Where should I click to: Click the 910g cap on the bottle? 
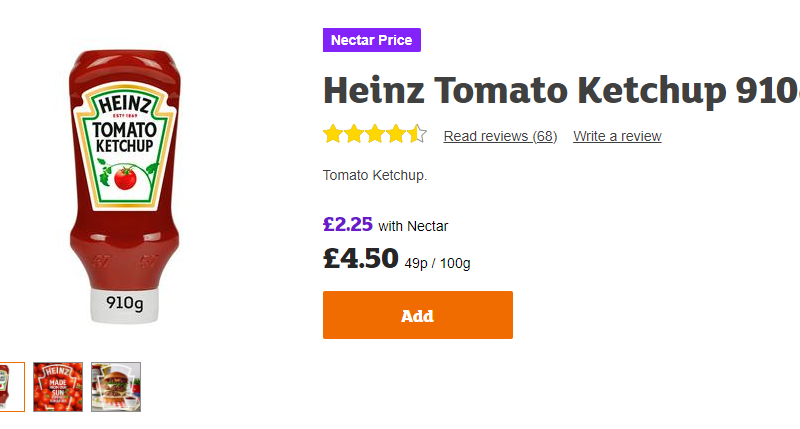(x=125, y=303)
